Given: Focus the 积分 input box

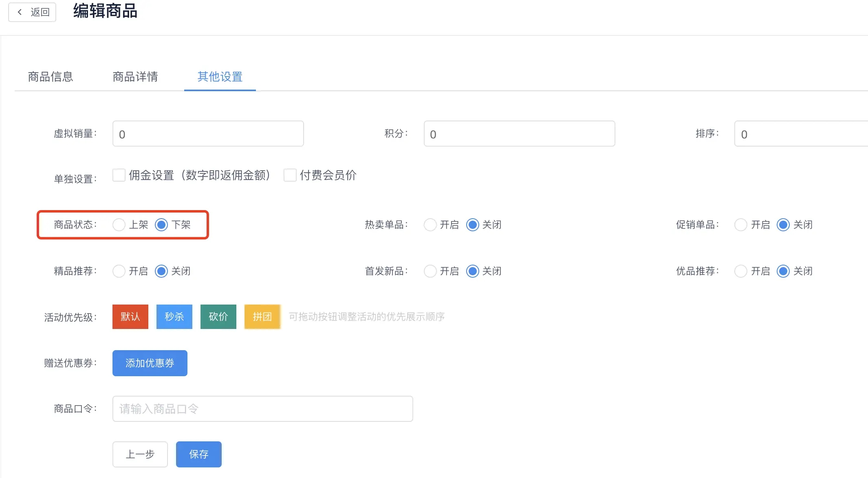Looking at the screenshot, I should tap(519, 134).
